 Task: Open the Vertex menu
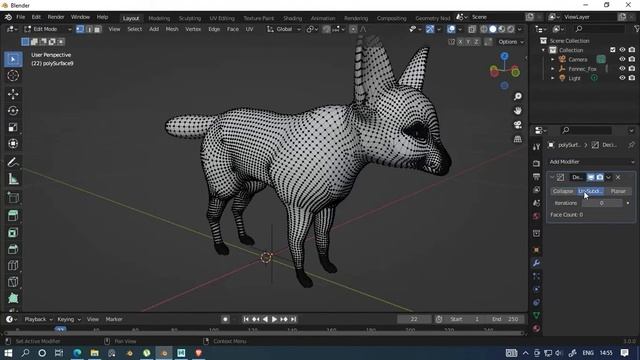pyautogui.click(x=193, y=29)
